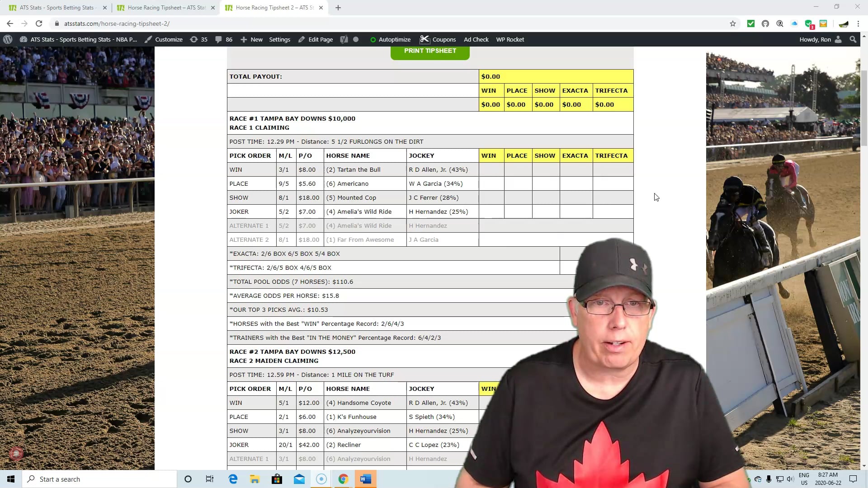Open the Mail app from the taskbar

(299, 479)
